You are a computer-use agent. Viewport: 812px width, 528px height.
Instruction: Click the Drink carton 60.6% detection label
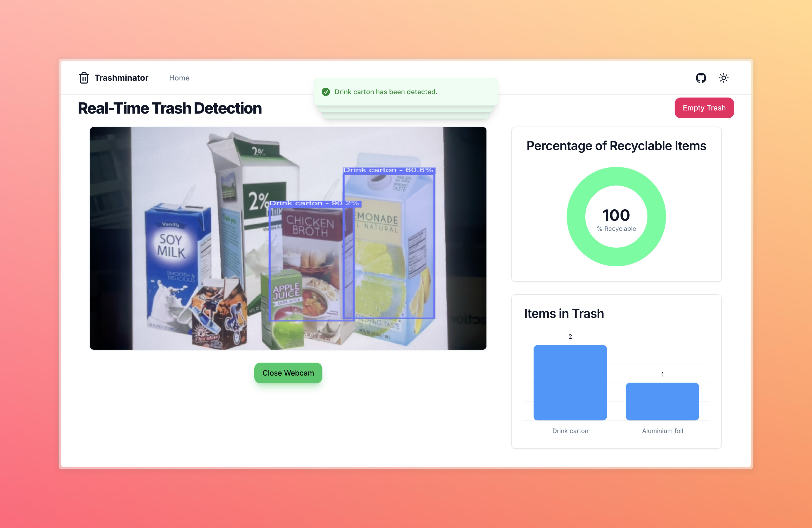(388, 170)
